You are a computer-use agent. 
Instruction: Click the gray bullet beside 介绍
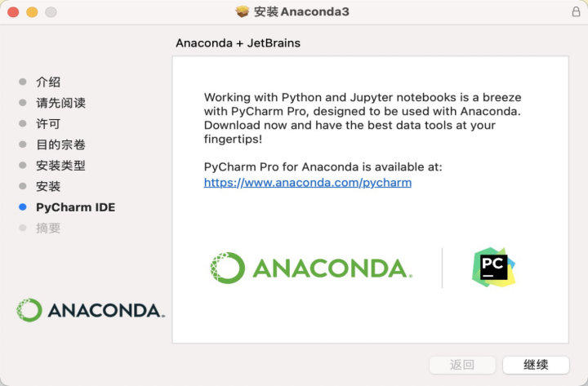point(23,82)
